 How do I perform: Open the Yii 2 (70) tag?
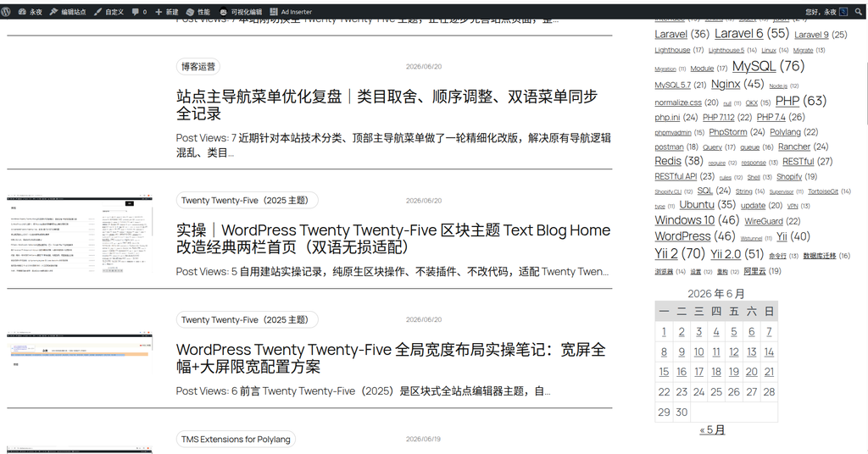(666, 253)
